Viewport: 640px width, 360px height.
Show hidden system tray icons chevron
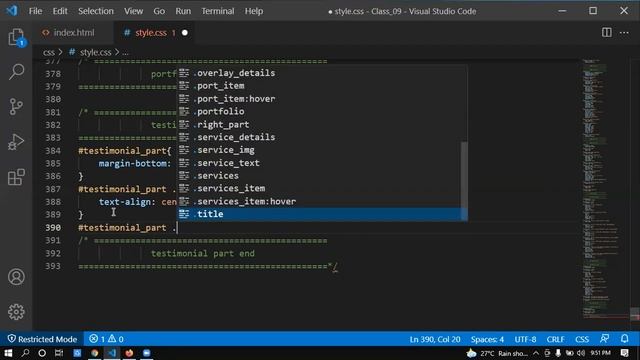[536, 353]
